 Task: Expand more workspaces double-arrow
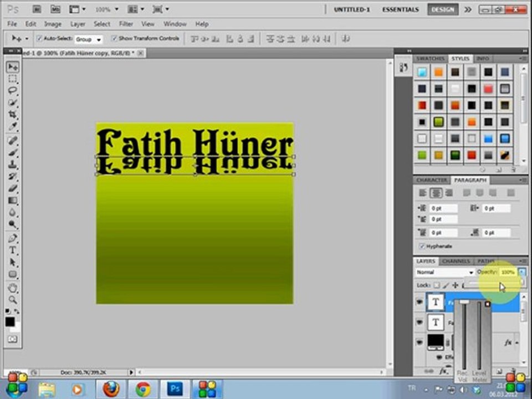(x=468, y=9)
